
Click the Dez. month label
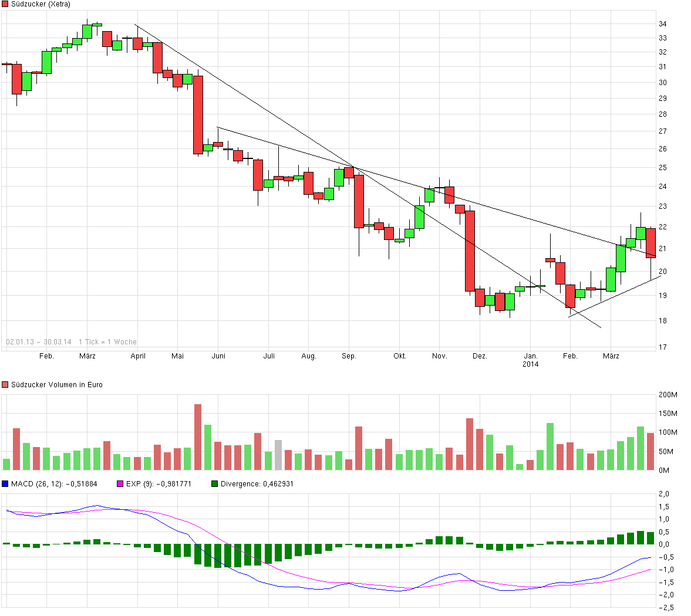pos(480,356)
